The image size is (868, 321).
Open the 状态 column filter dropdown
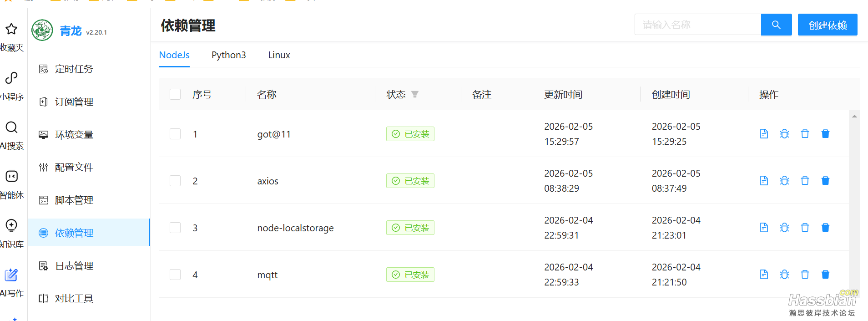coord(414,94)
